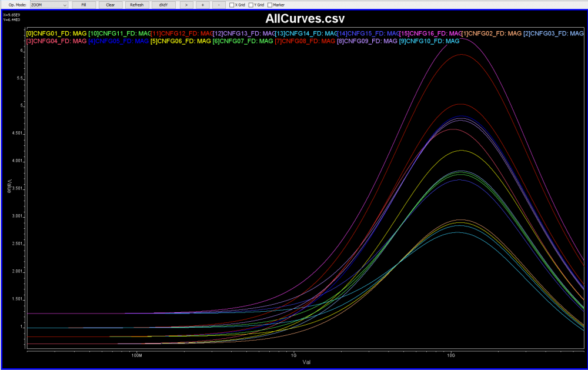Click the Refresh button
The height and width of the screenshot is (370, 588).
pyautogui.click(x=136, y=5)
